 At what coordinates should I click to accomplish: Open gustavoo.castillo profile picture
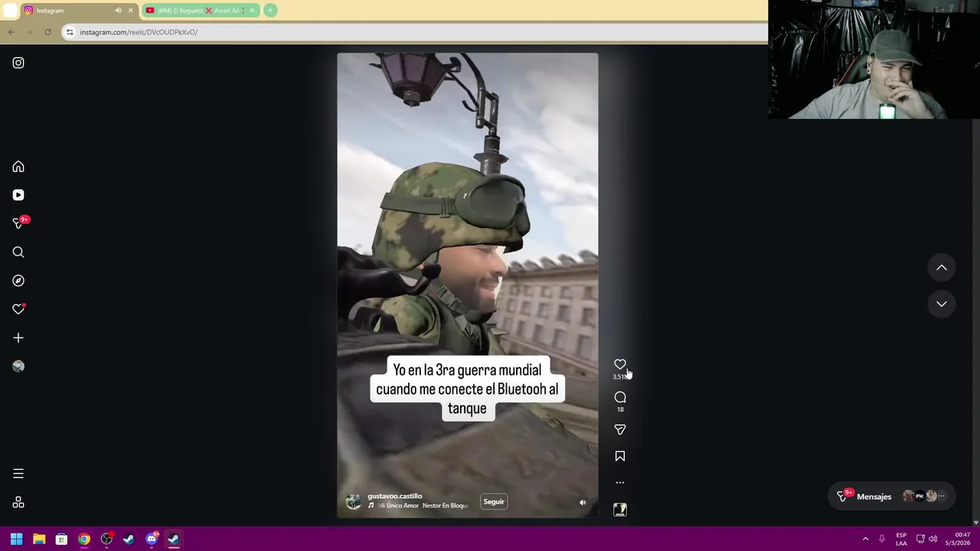pos(353,501)
